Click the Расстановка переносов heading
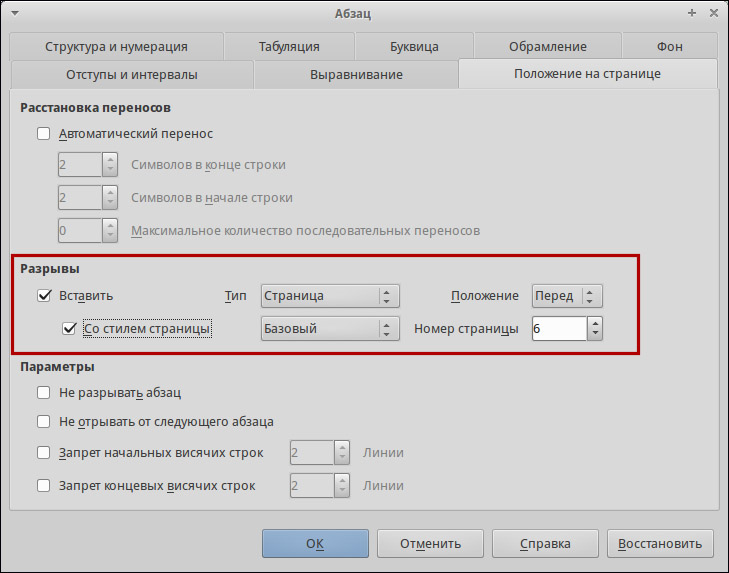This screenshot has height=573, width=729. (x=95, y=108)
